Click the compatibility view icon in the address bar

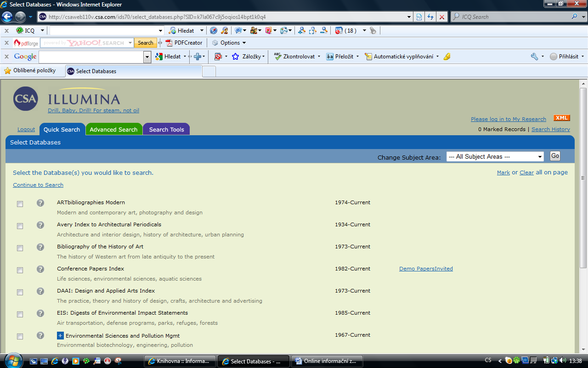click(x=419, y=17)
